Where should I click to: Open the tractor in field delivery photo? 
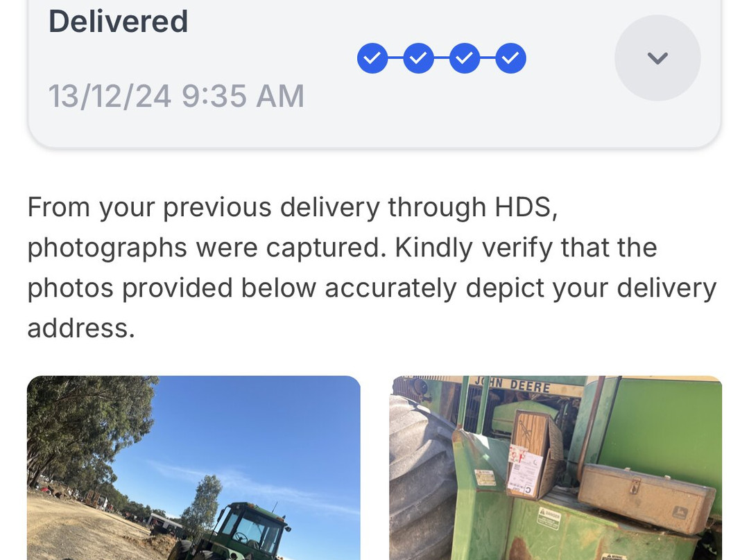pos(193,468)
